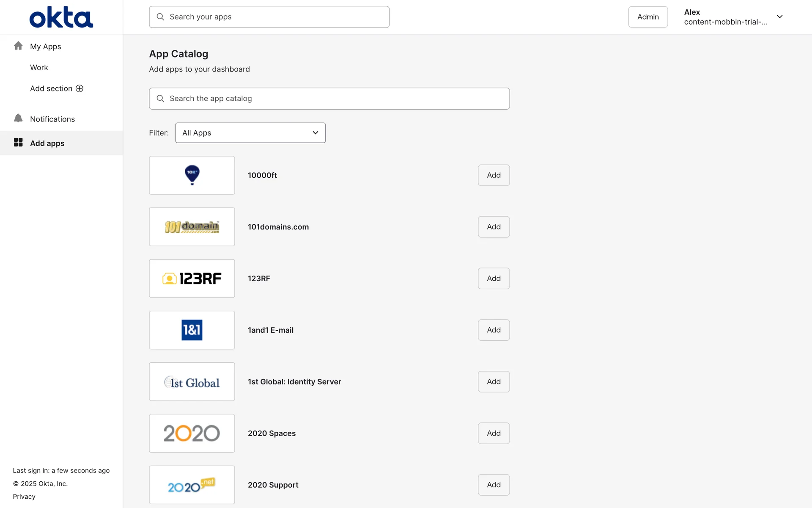Viewport: 812px width, 508px height.
Task: Open the Privacy link in footer
Action: 24,497
